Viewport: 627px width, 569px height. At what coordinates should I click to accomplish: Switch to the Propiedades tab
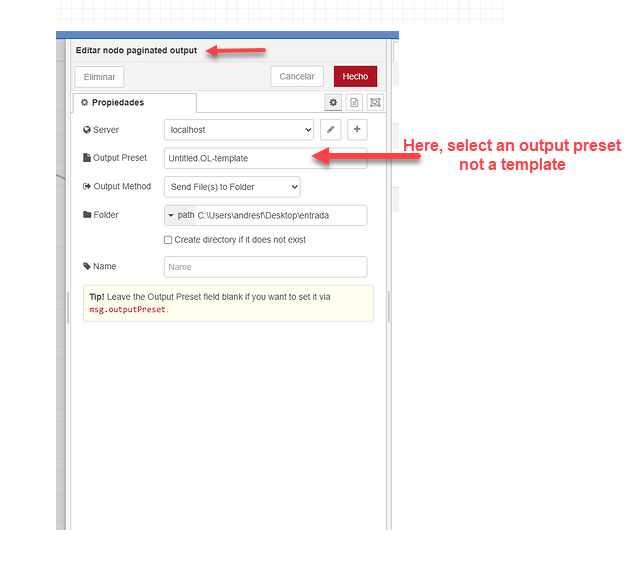tap(134, 103)
